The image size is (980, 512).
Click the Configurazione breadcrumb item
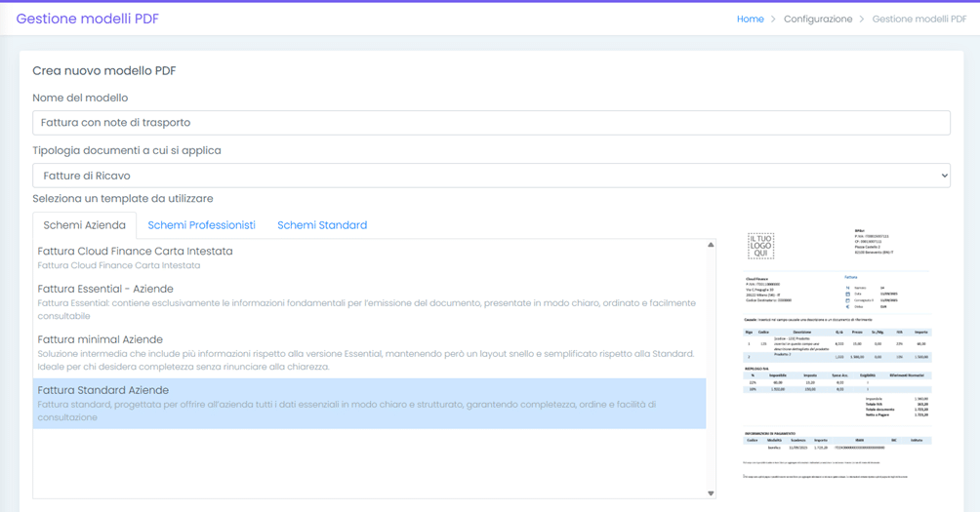[817, 19]
